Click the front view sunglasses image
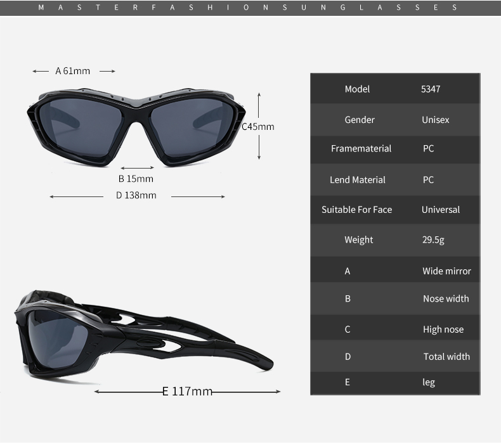The width and height of the screenshot is (501, 448). 137,125
